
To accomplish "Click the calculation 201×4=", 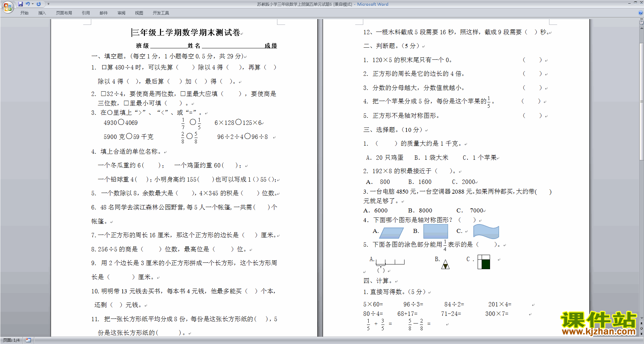I will pyautogui.click(x=500, y=304).
